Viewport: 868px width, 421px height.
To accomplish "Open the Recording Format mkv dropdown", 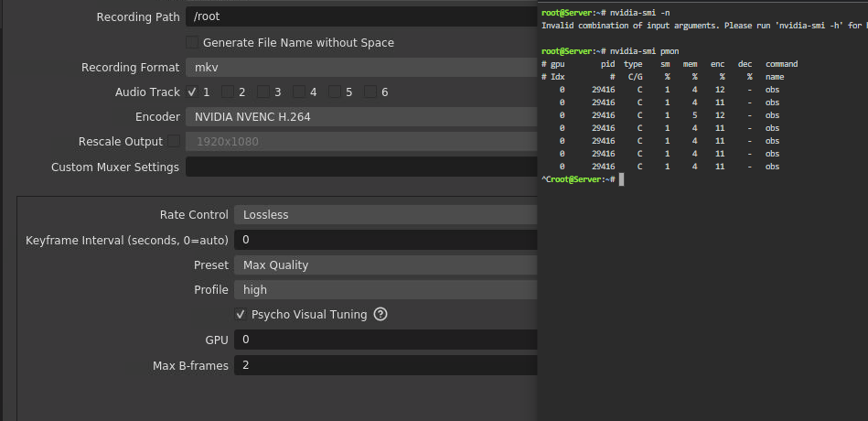I will click(x=361, y=68).
